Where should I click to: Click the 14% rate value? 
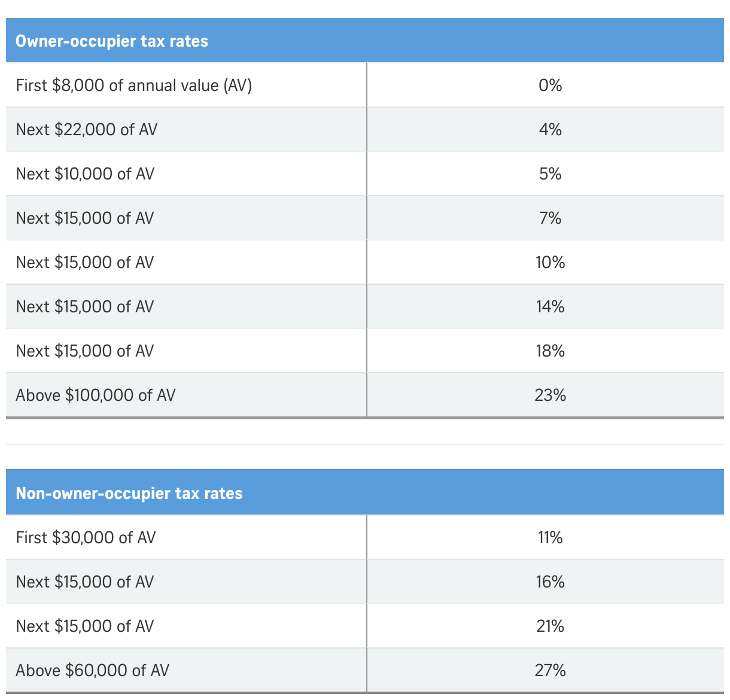pos(550,307)
